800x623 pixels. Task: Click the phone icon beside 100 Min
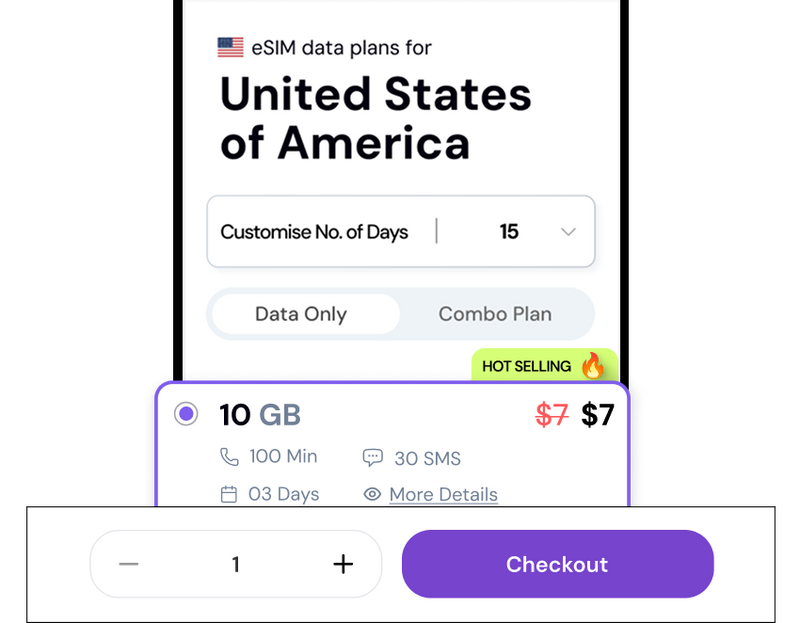[229, 457]
